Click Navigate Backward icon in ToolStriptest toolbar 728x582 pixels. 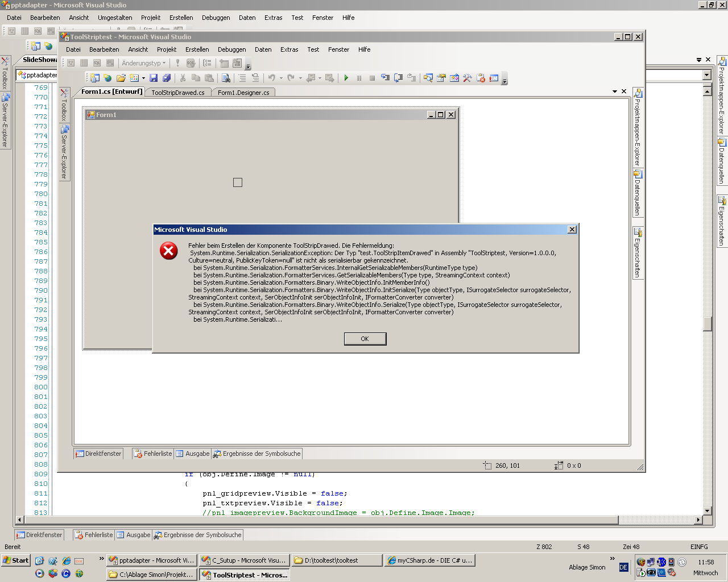311,78
